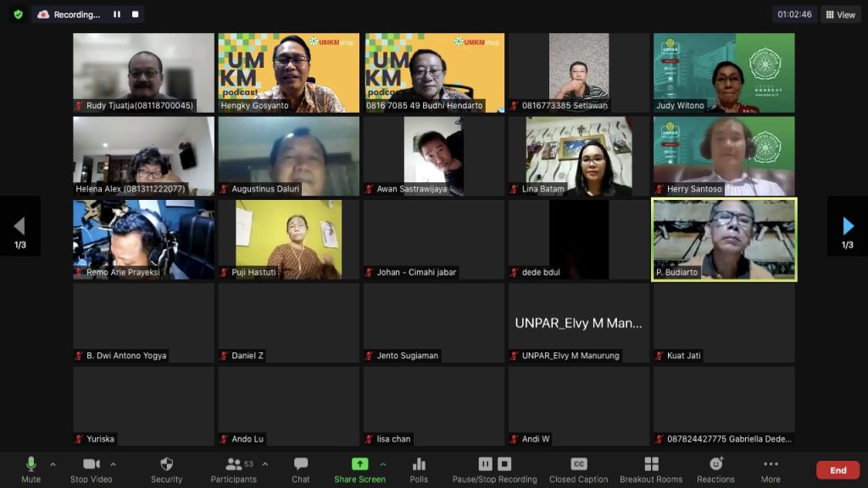Stop the video camera

91,464
